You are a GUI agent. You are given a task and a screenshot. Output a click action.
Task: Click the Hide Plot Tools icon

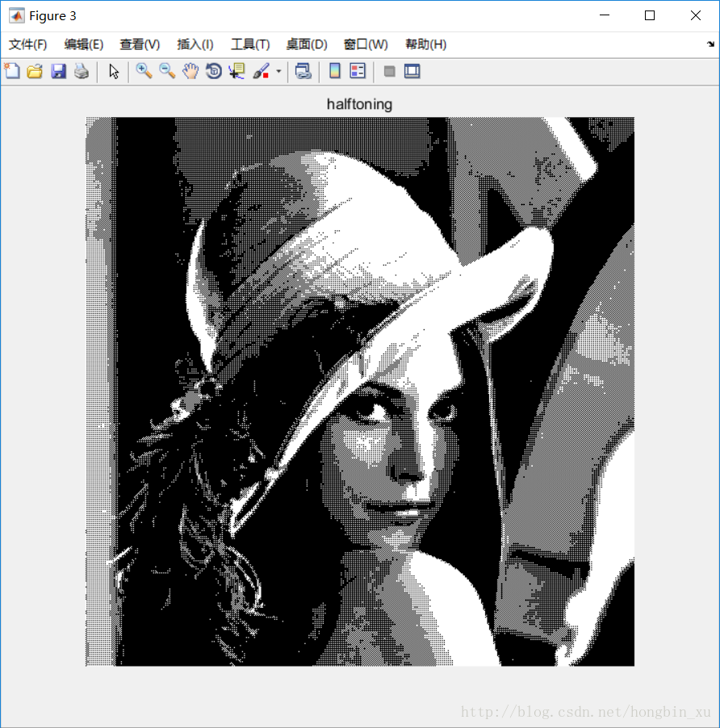pyautogui.click(x=390, y=71)
